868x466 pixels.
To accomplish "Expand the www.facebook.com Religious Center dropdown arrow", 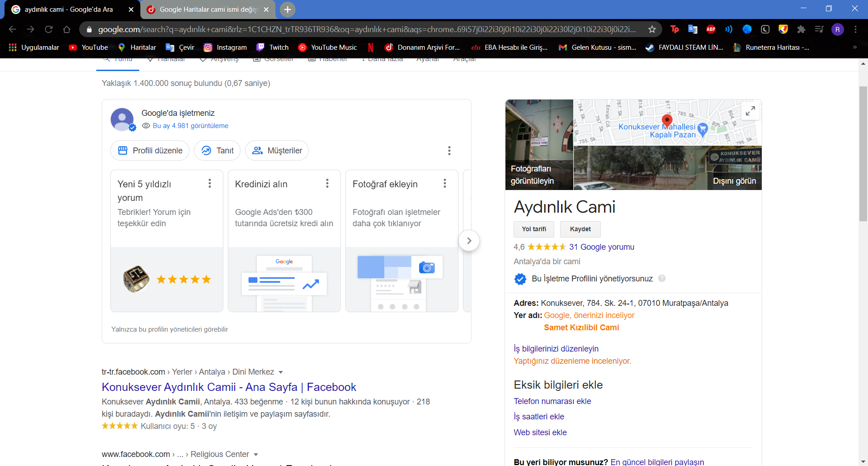I will [x=256, y=455].
